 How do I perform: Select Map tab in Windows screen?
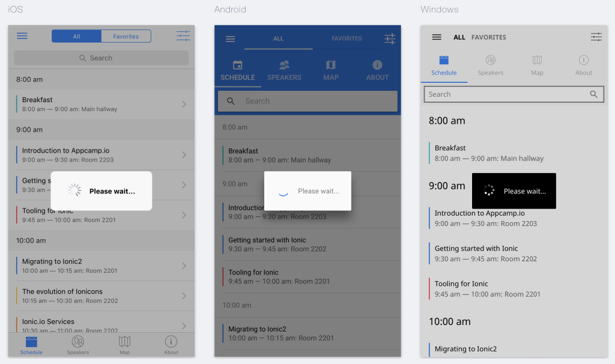(x=537, y=66)
